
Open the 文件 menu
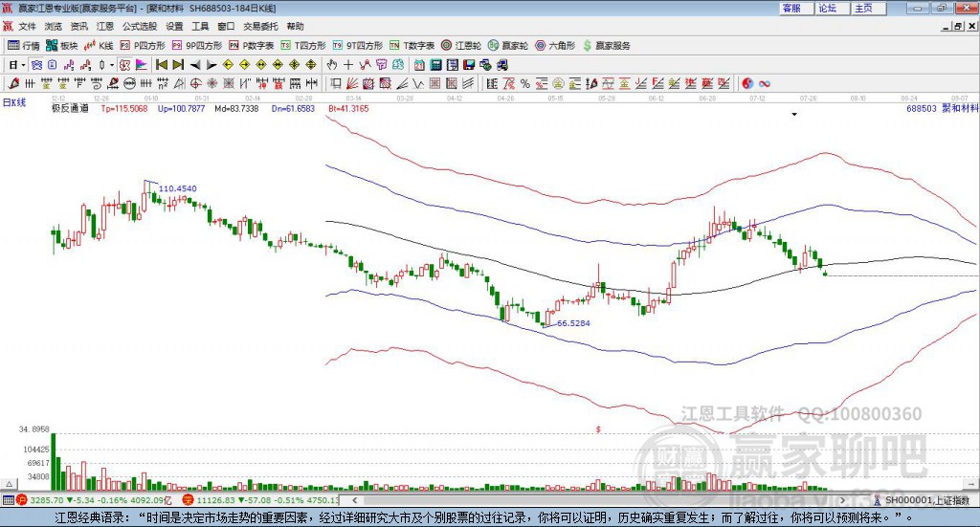click(28, 26)
